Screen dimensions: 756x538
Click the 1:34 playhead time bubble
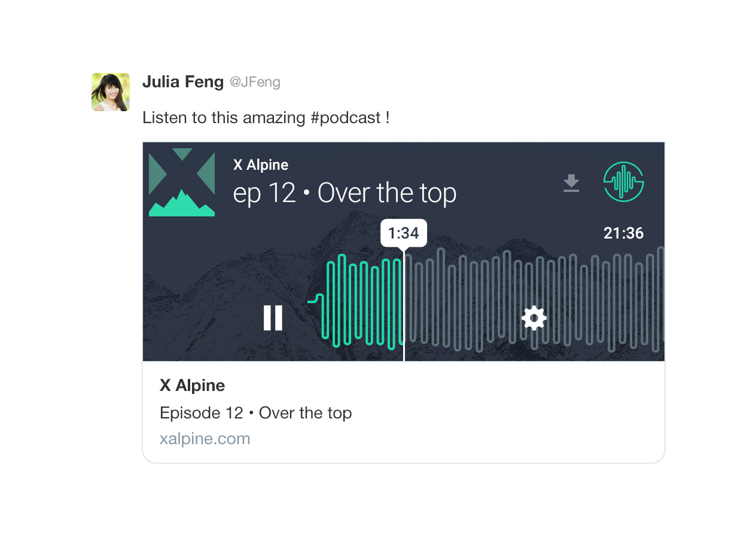click(x=404, y=233)
